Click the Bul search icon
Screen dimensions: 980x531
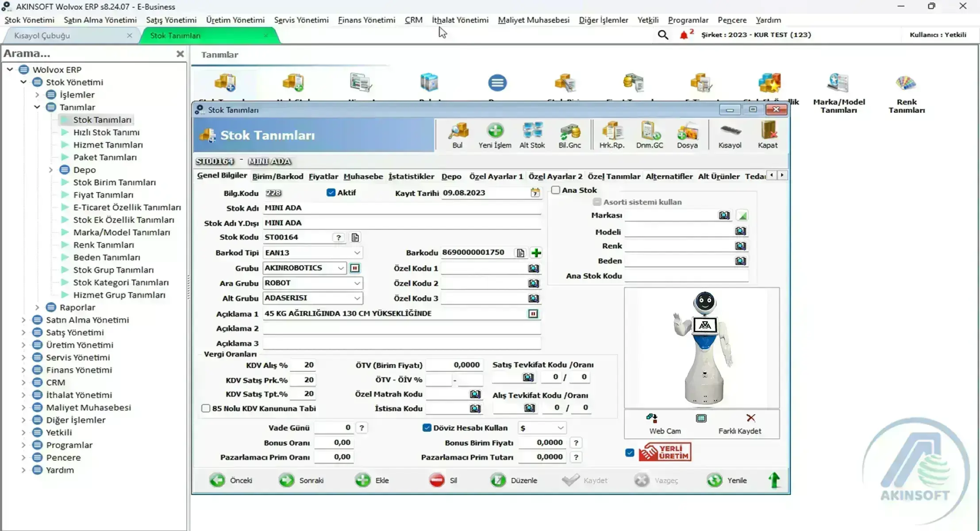(458, 135)
